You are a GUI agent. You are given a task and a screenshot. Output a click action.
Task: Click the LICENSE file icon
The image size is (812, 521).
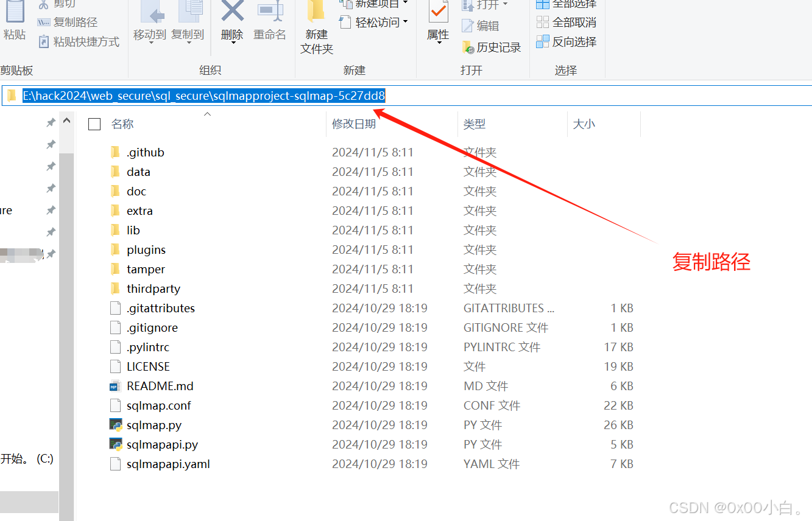[115, 366]
